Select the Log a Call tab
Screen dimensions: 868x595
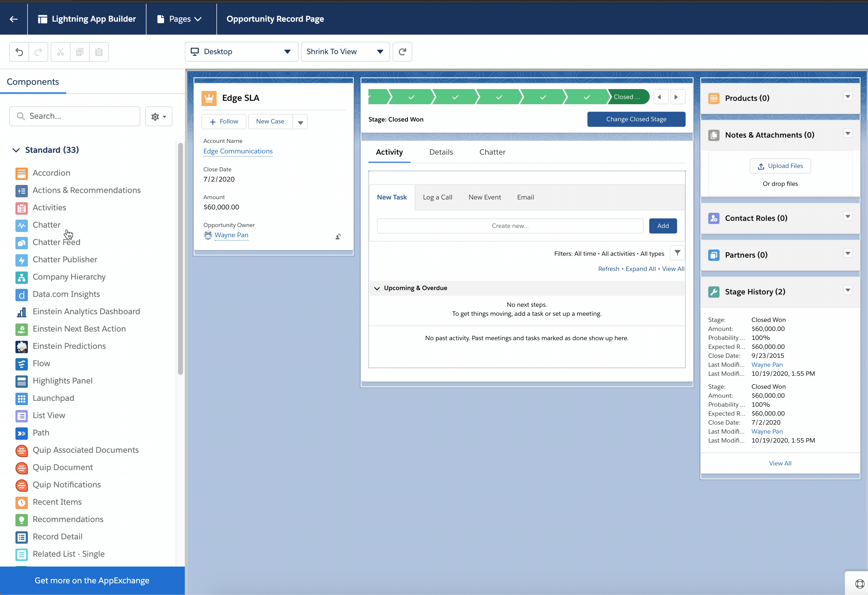point(437,197)
